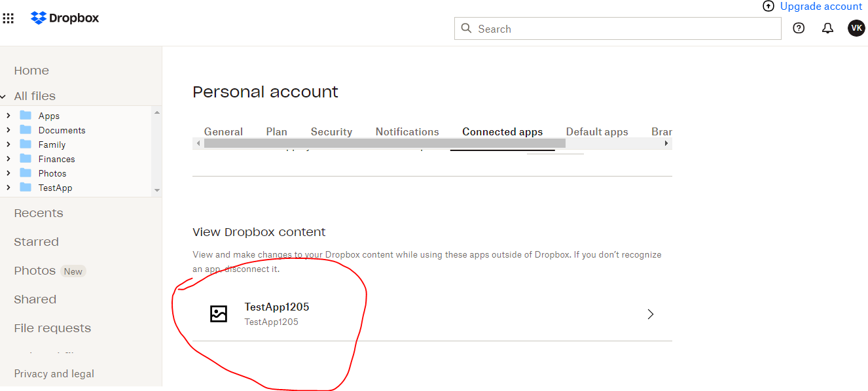The width and height of the screenshot is (868, 391).
Task: Switch to the Security tab
Action: click(331, 131)
